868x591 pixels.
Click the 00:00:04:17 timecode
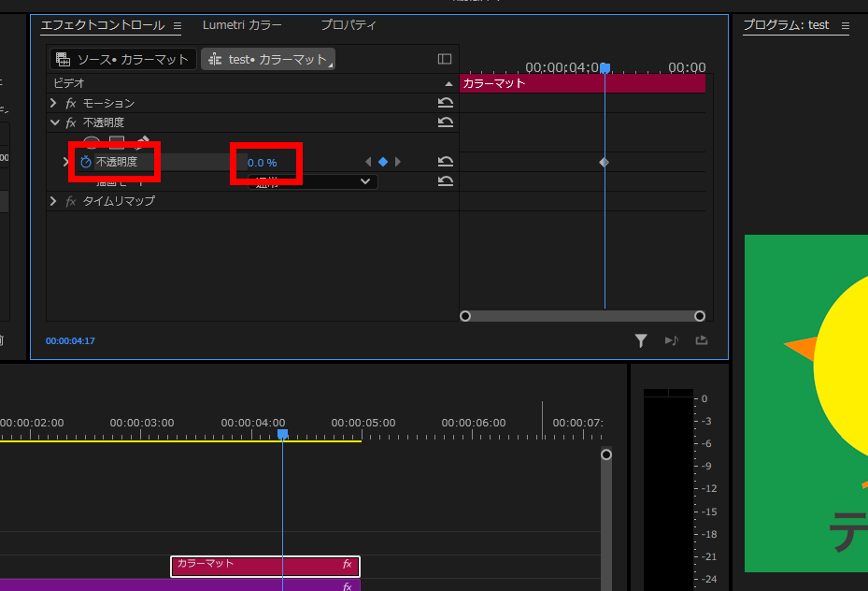[70, 340]
